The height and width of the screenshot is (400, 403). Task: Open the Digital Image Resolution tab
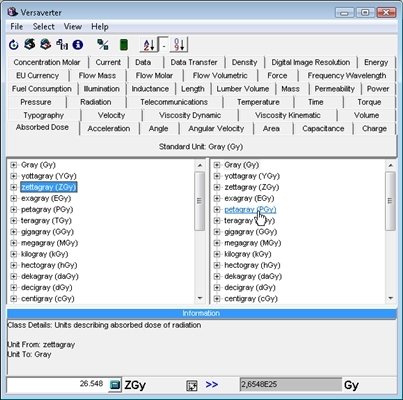click(311, 62)
